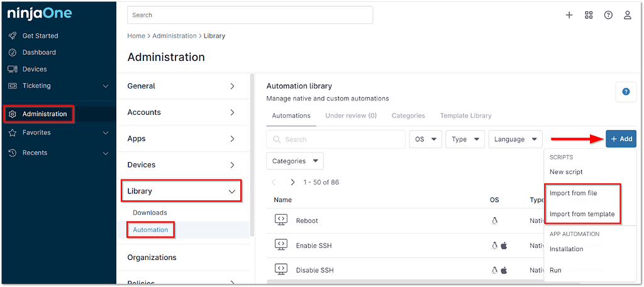Click the Add button
Screen dimensions: 644x287
click(621, 139)
